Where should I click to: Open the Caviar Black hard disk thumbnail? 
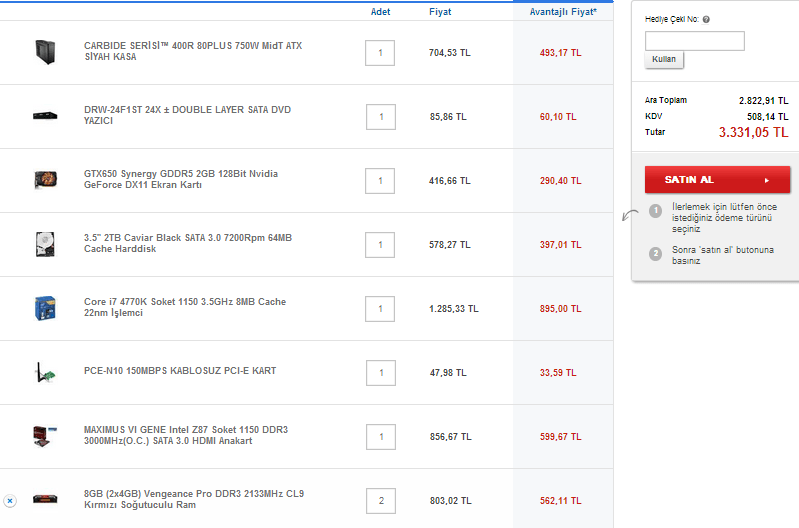tap(45, 244)
